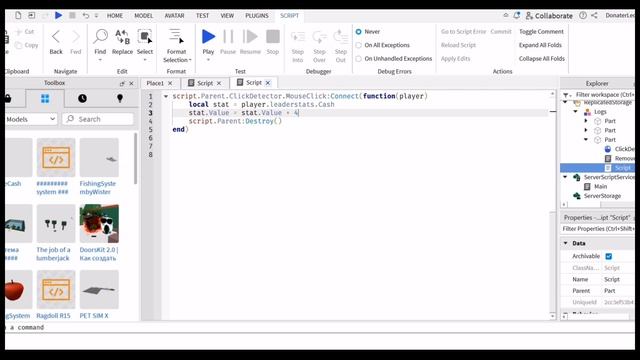Click the Pause test button
The width and height of the screenshot is (640, 360).
click(228, 36)
